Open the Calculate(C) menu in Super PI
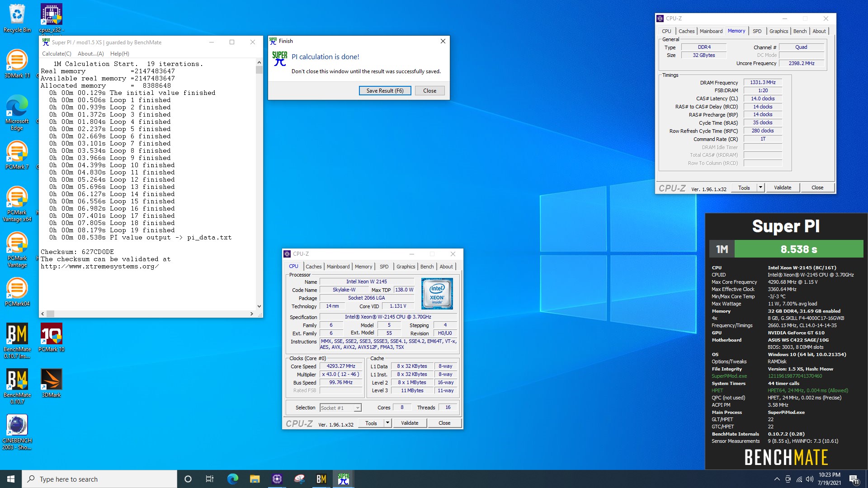 pos(57,53)
